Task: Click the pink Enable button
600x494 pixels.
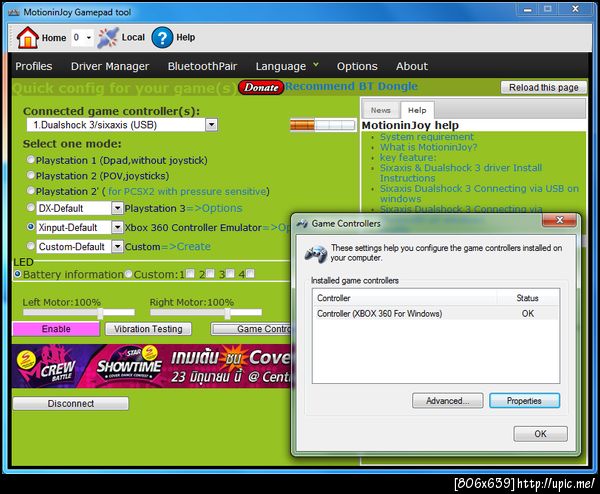Action: tap(56, 329)
